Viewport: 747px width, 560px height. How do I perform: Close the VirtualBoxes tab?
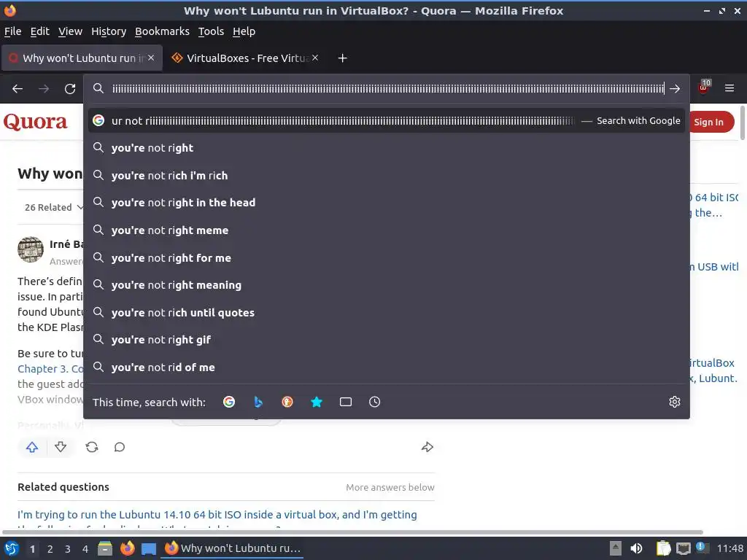coord(315,58)
